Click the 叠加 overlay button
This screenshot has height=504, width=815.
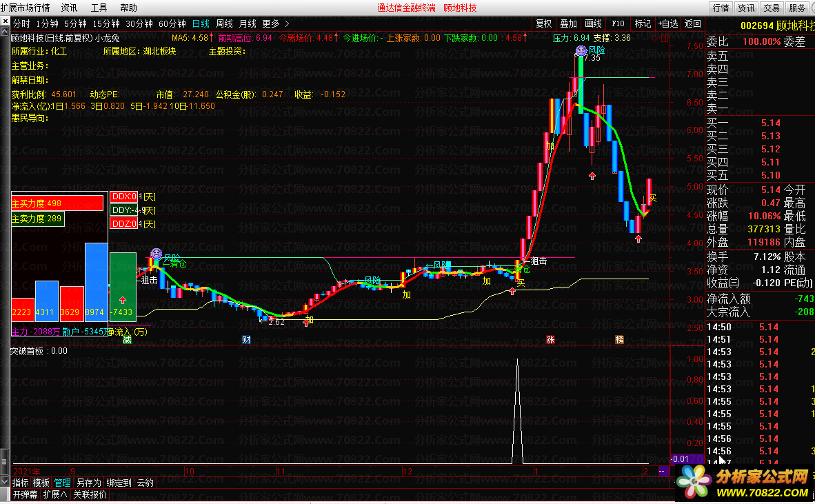(x=569, y=24)
